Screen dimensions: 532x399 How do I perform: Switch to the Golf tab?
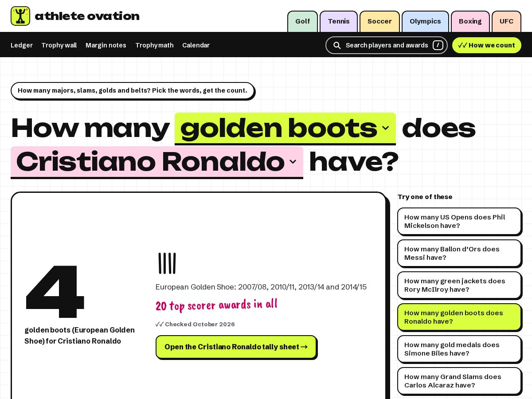pyautogui.click(x=302, y=21)
